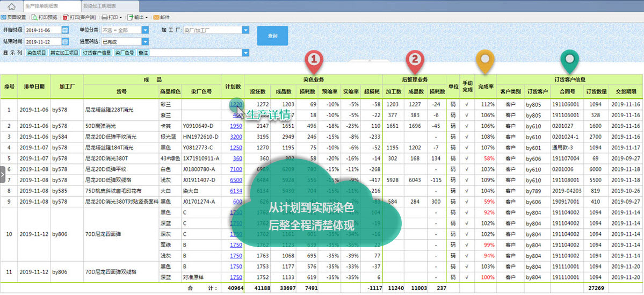Expand the 进度筛选 dropdown showing 已完成

click(145, 41)
